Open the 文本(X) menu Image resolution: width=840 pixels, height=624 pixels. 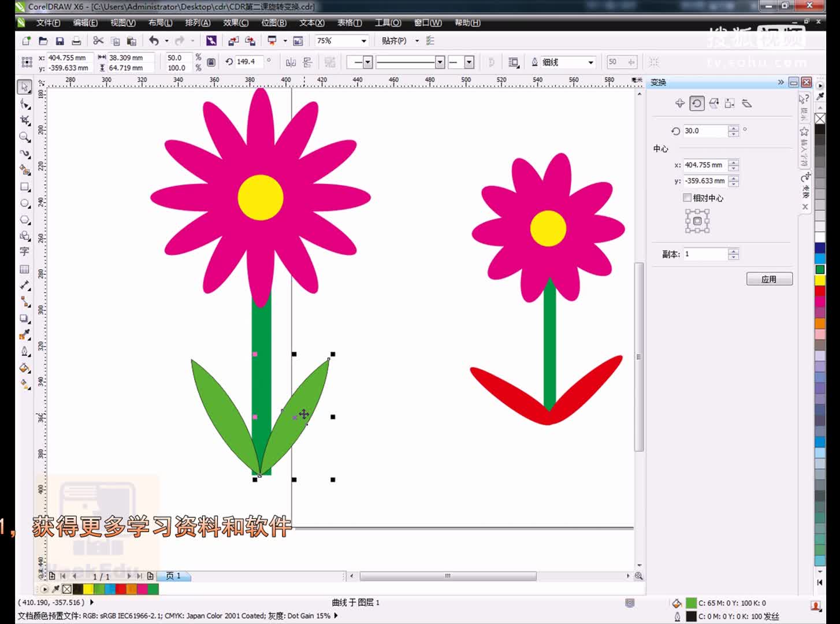311,23
